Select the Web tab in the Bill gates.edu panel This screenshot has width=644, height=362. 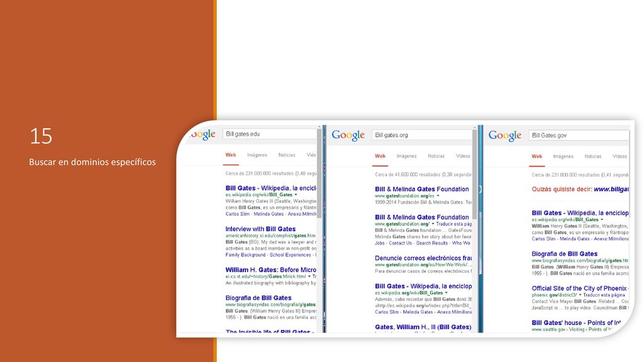[231, 155]
